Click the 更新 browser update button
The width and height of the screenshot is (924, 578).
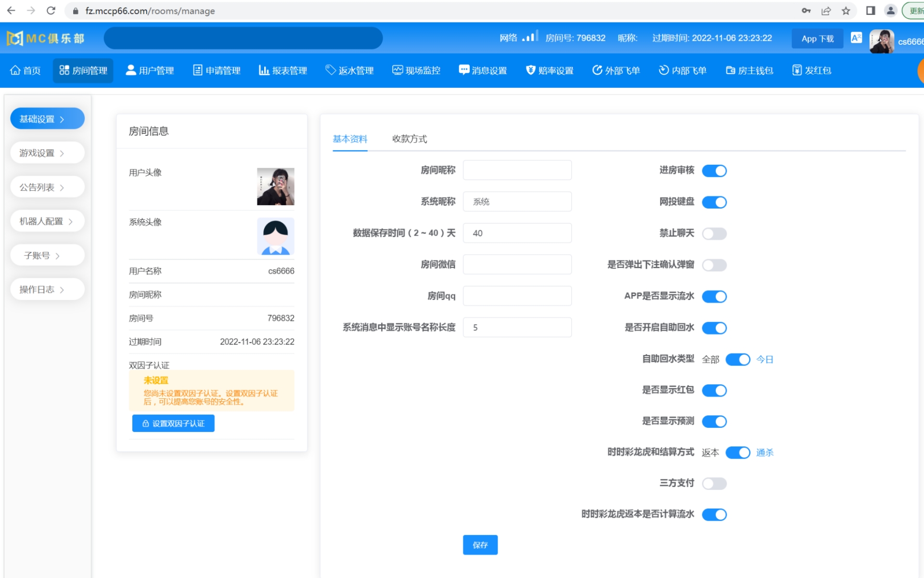point(913,11)
